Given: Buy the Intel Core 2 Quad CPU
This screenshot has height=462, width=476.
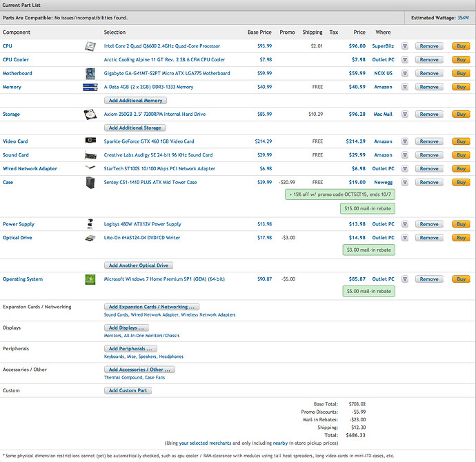Looking at the screenshot, I should (x=461, y=46).
